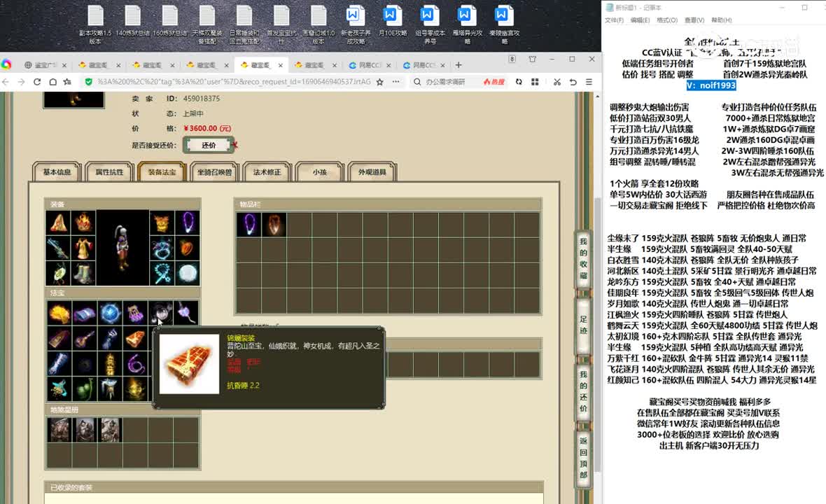Select the purple scroll 法宝 icon

(x=84, y=314)
